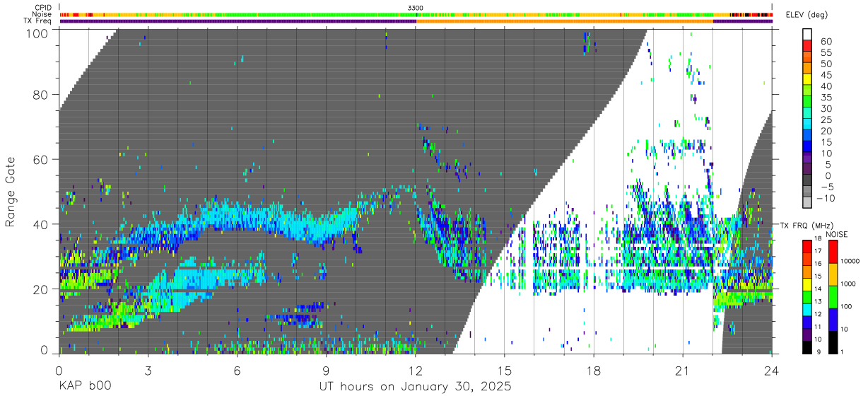Click frequency legend value 13
The width and height of the screenshot is (868, 401).
[818, 301]
